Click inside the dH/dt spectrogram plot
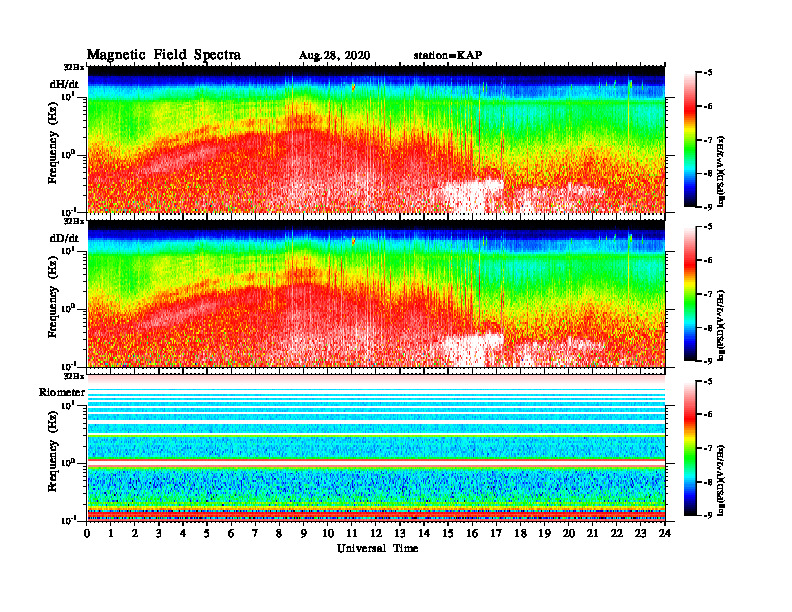Screen dimensions: 792x612 (376, 139)
